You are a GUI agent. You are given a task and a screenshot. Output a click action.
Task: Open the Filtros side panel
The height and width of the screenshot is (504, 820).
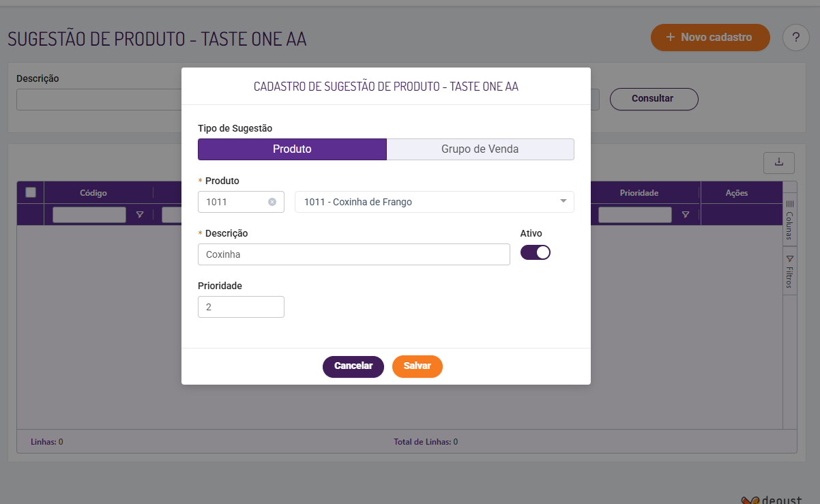click(x=789, y=272)
